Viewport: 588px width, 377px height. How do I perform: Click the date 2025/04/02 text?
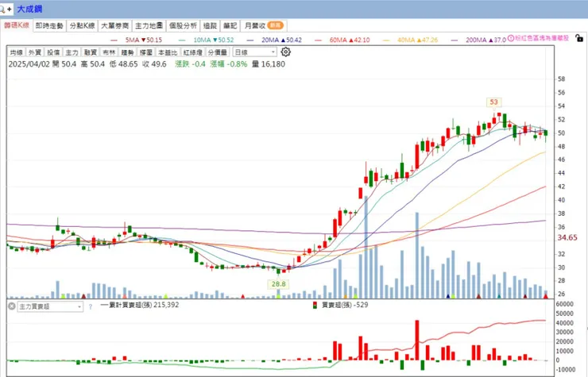point(29,64)
